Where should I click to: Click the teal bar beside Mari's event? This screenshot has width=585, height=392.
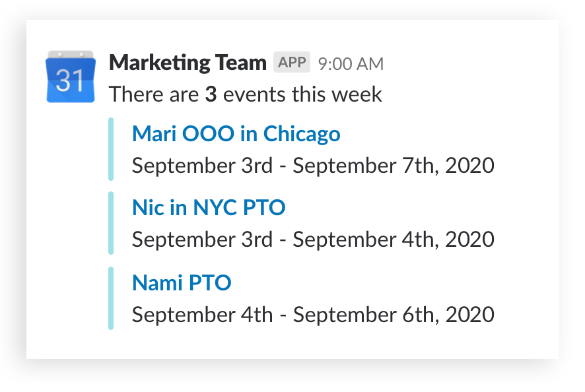(x=111, y=149)
